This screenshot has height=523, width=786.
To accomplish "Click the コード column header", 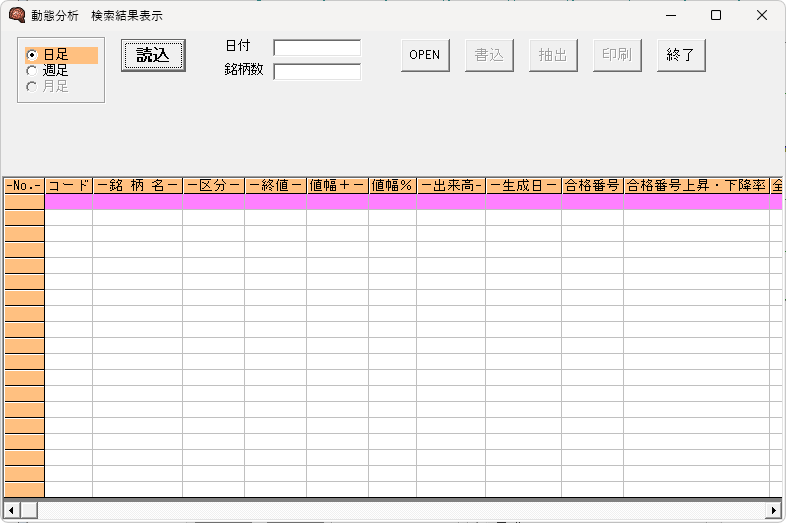I will coord(69,186).
